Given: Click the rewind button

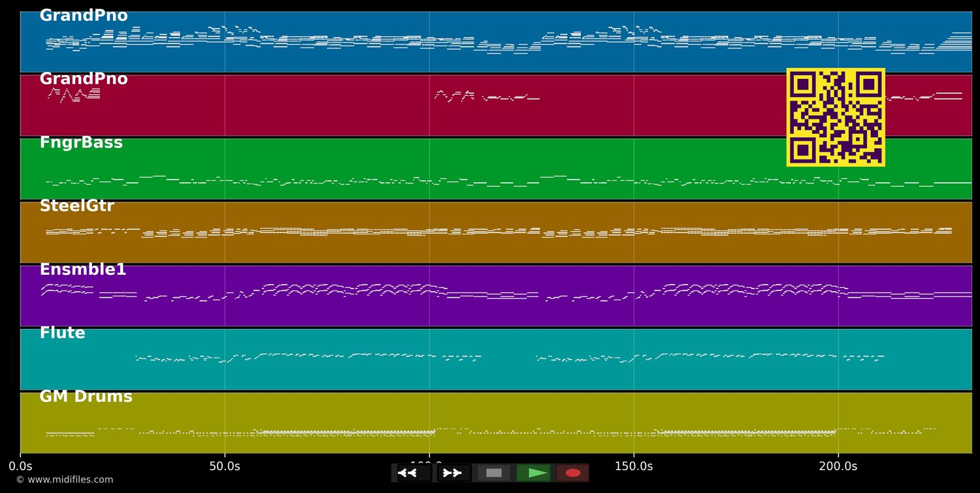Looking at the screenshot, I should 414,473.
